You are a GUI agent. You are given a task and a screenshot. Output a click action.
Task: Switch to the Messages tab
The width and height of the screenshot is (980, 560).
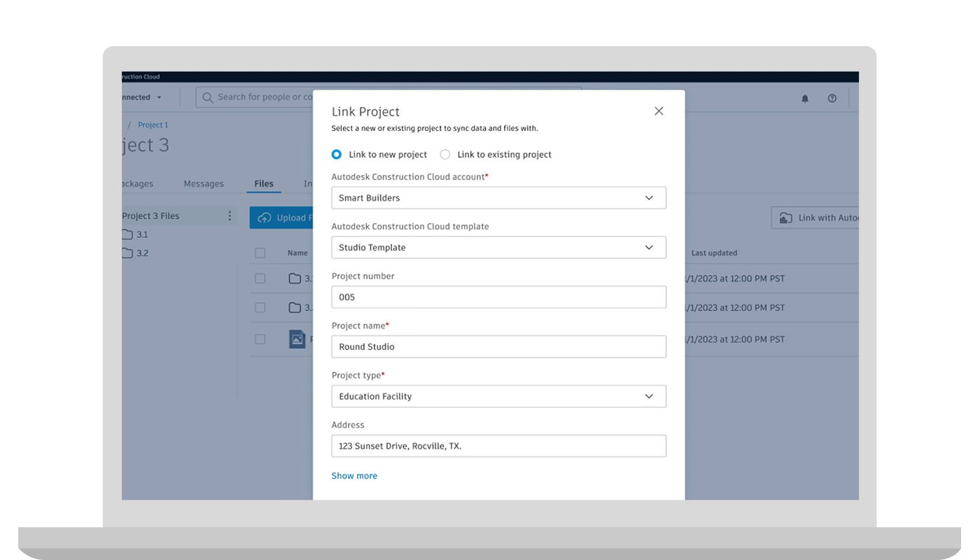[204, 184]
